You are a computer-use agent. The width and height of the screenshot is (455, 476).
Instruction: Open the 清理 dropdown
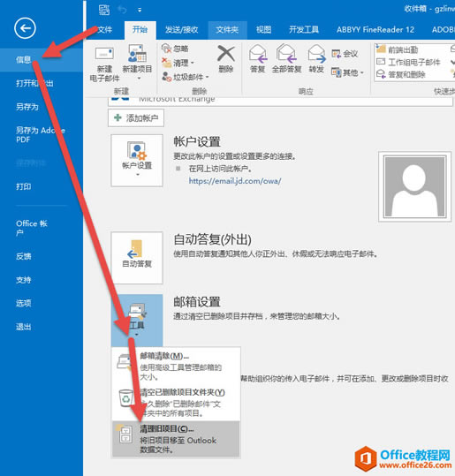click(x=178, y=64)
